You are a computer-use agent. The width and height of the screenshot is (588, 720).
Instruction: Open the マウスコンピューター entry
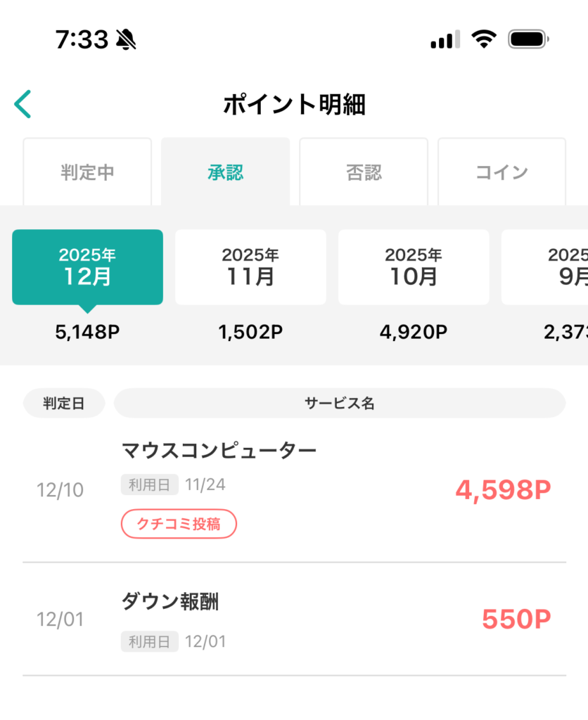[x=219, y=450]
